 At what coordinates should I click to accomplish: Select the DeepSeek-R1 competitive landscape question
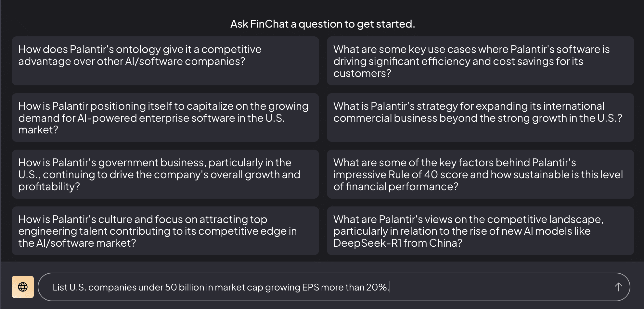point(480,231)
